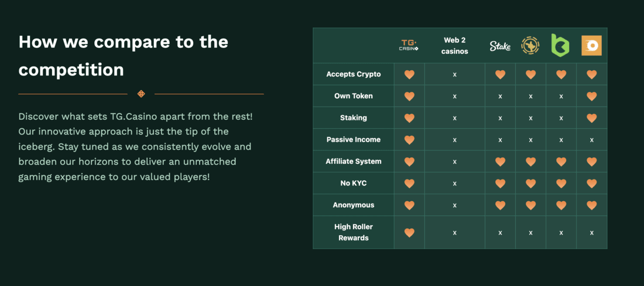
Task: Click Stake heart in Affiliate System row
Action: [x=500, y=161]
